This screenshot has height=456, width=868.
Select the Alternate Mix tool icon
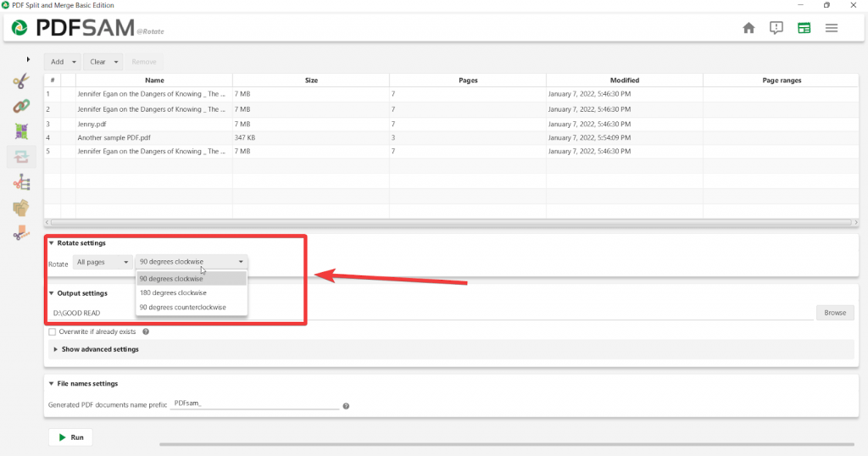(x=21, y=131)
